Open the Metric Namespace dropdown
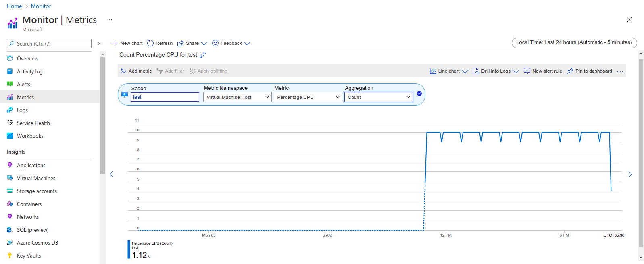The height and width of the screenshot is (264, 644). click(238, 97)
